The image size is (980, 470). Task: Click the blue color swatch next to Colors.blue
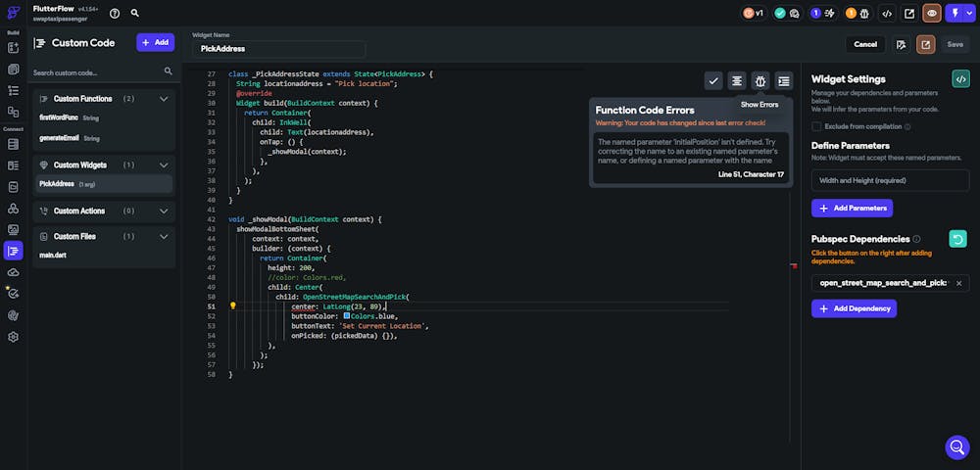tap(347, 316)
